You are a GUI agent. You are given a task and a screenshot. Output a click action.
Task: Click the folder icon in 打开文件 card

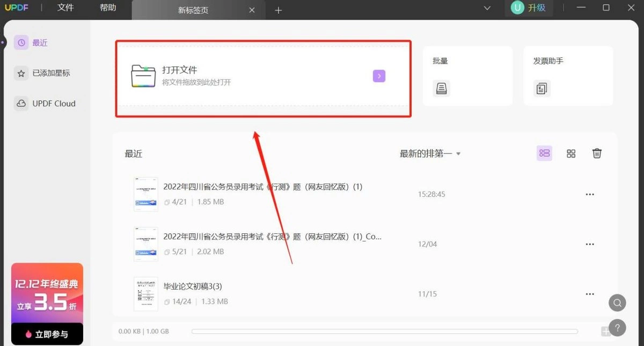pos(143,76)
